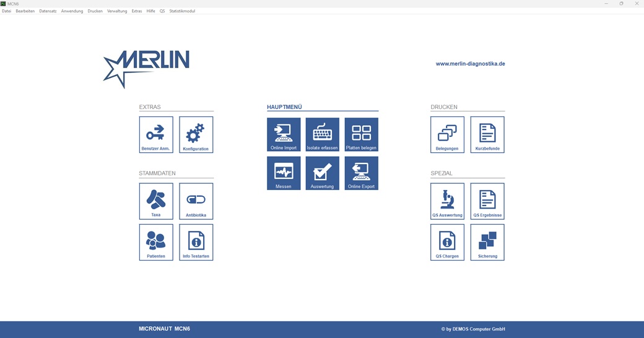This screenshot has width=644, height=338.
Task: Open the Verwaltung menu
Action: (117, 11)
